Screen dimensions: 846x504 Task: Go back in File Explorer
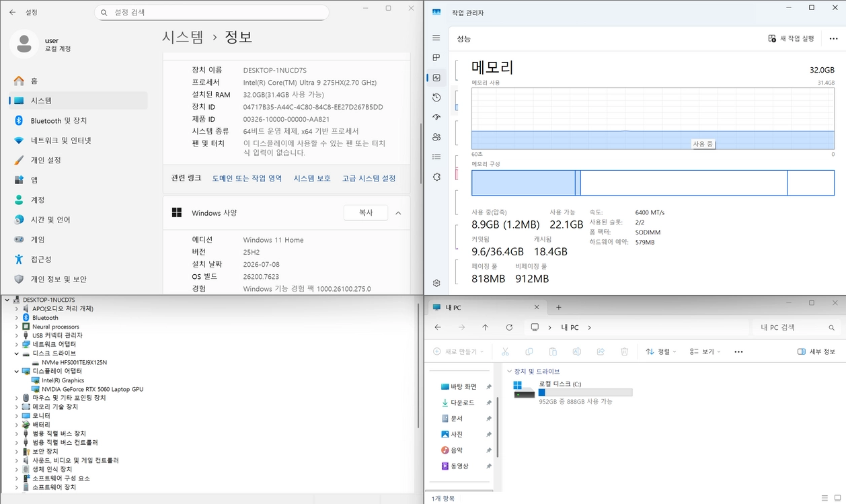pos(438,327)
